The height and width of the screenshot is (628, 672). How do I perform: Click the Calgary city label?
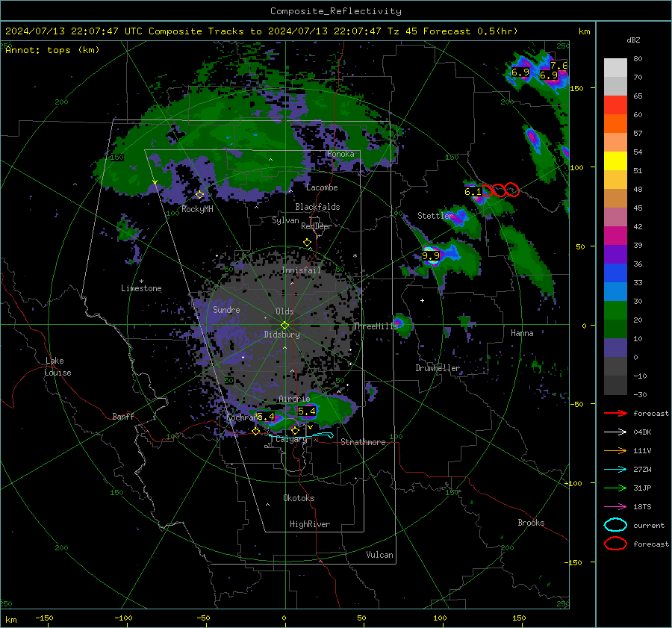coord(291,439)
